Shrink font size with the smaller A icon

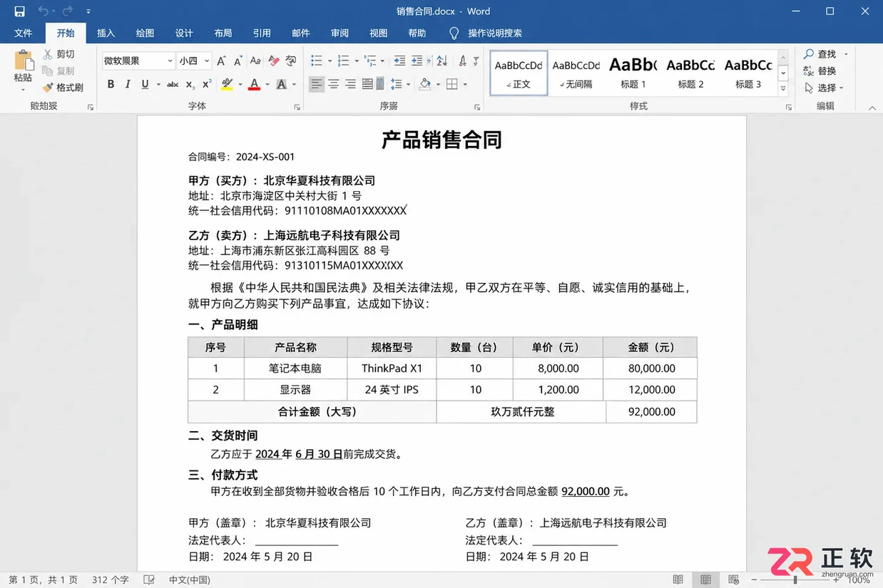pyautogui.click(x=238, y=61)
